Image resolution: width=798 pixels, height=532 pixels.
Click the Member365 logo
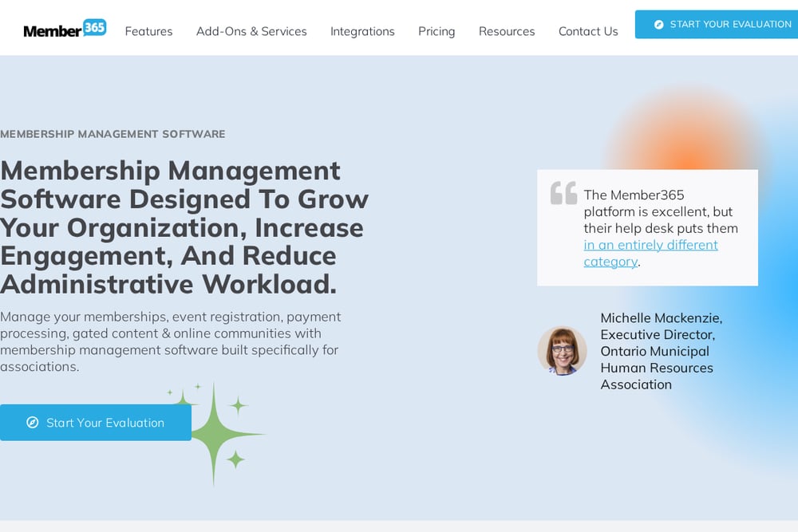[x=65, y=29]
